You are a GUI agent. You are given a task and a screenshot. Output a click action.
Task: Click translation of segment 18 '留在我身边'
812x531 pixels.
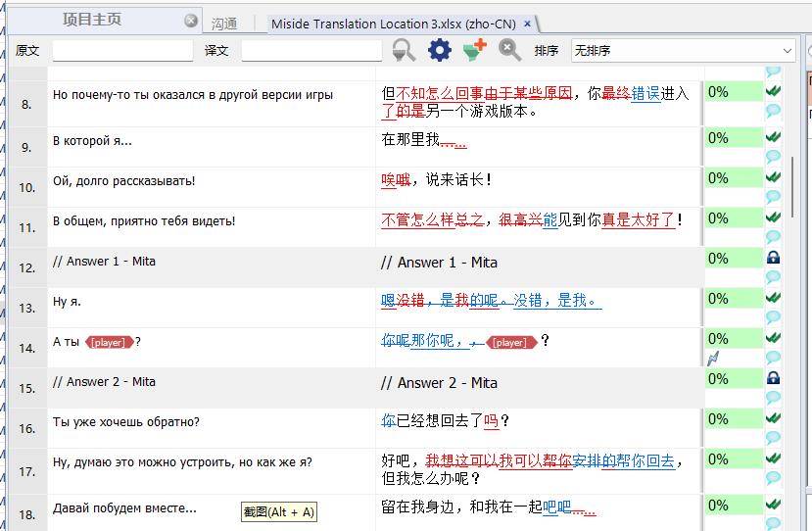pyautogui.click(x=417, y=507)
